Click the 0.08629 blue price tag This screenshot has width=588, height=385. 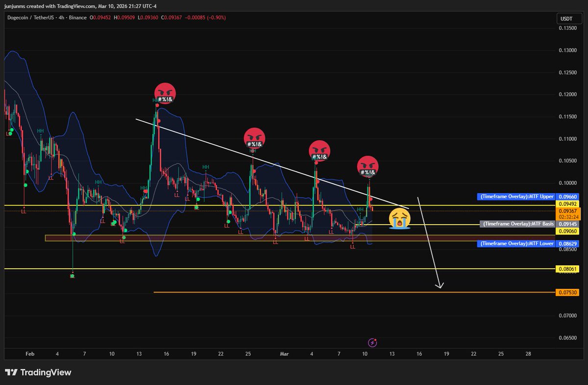pos(567,243)
